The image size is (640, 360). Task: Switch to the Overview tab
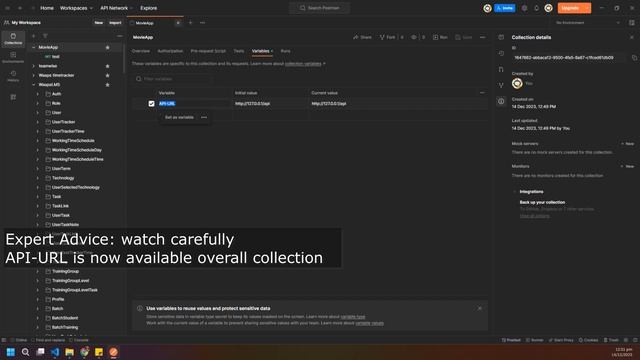click(141, 51)
